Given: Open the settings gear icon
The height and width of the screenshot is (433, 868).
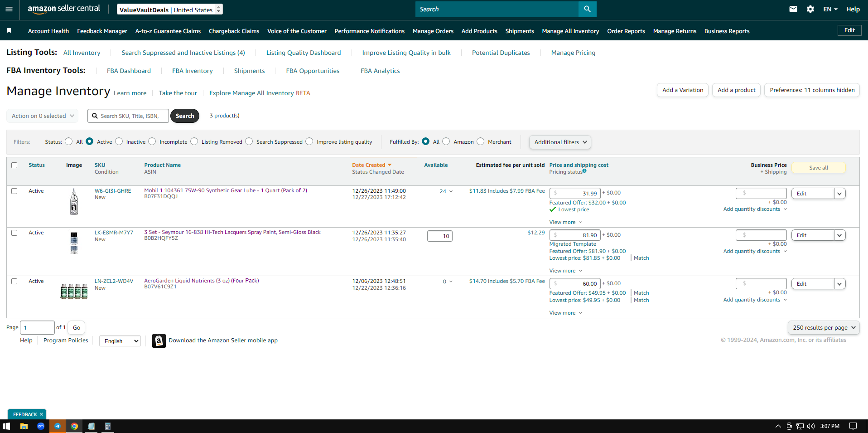Looking at the screenshot, I should pos(810,9).
